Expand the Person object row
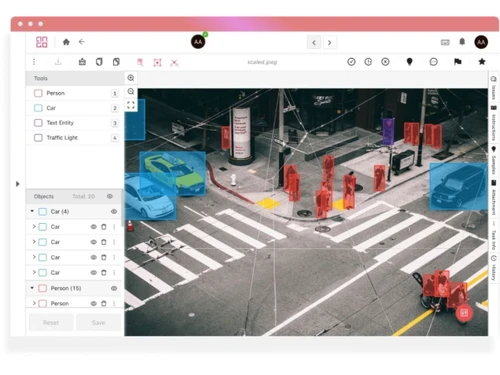 (34, 303)
